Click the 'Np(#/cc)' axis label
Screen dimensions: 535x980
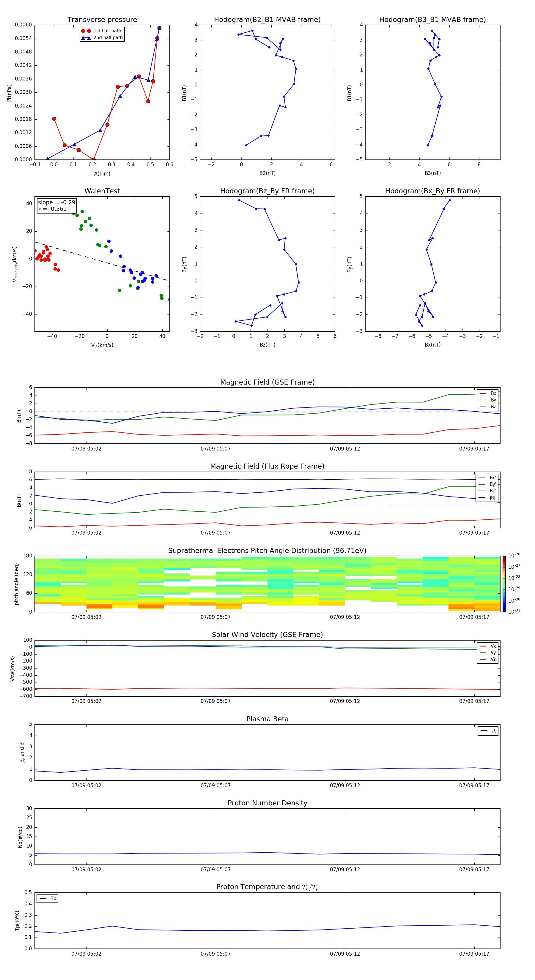(20, 837)
